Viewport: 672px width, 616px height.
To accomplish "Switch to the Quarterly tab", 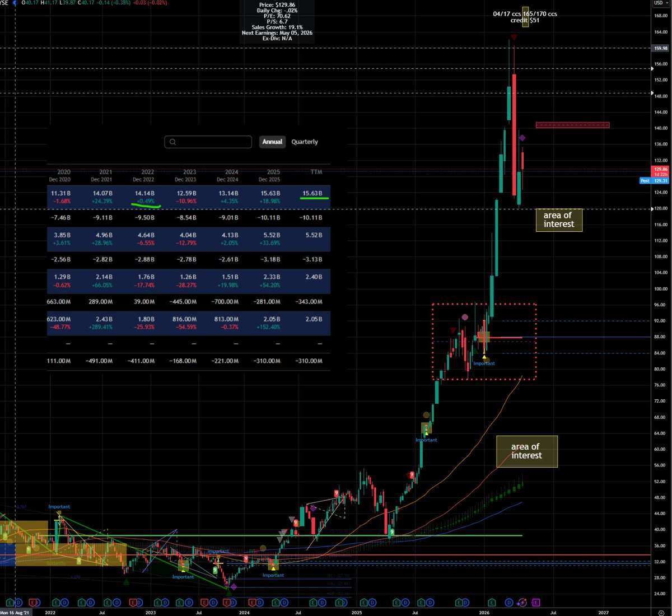I will coord(305,142).
